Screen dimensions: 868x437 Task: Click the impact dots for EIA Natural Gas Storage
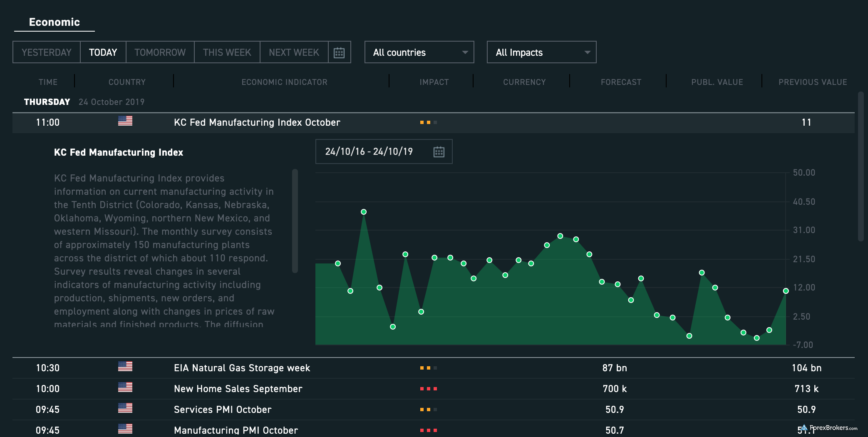(428, 368)
